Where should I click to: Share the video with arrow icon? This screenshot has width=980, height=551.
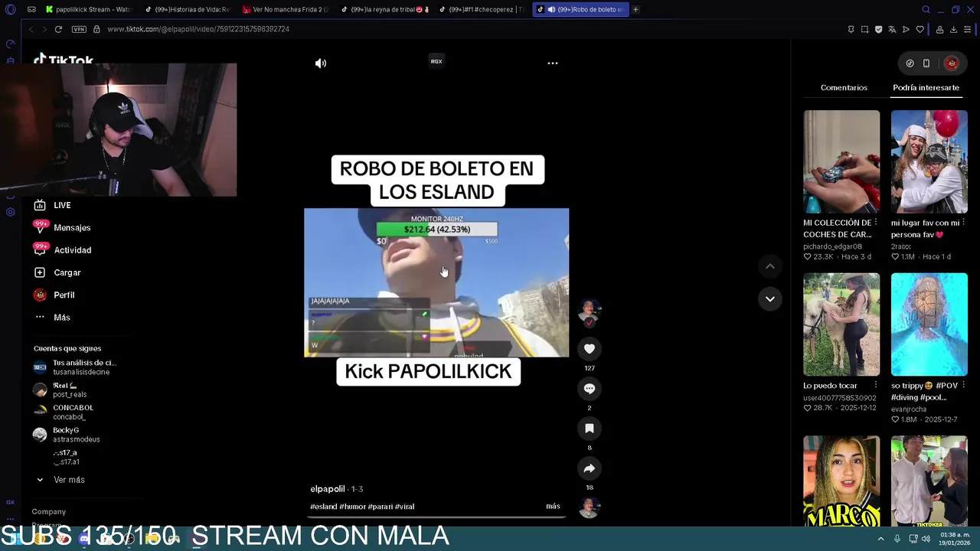[x=590, y=468]
